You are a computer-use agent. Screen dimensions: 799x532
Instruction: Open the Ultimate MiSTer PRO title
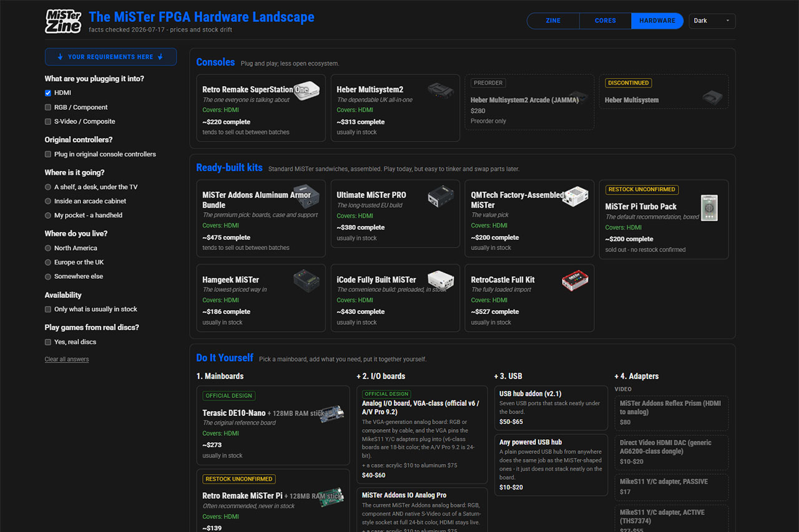point(371,195)
